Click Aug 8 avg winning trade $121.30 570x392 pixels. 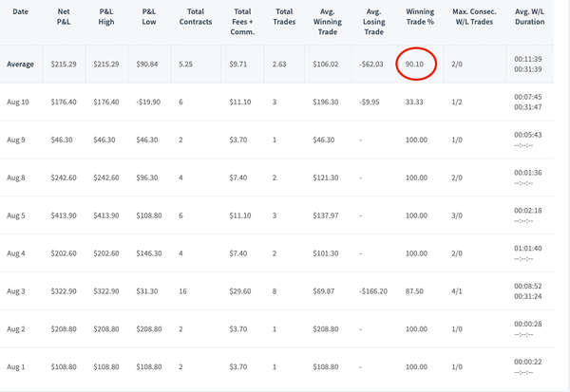pyautogui.click(x=326, y=177)
